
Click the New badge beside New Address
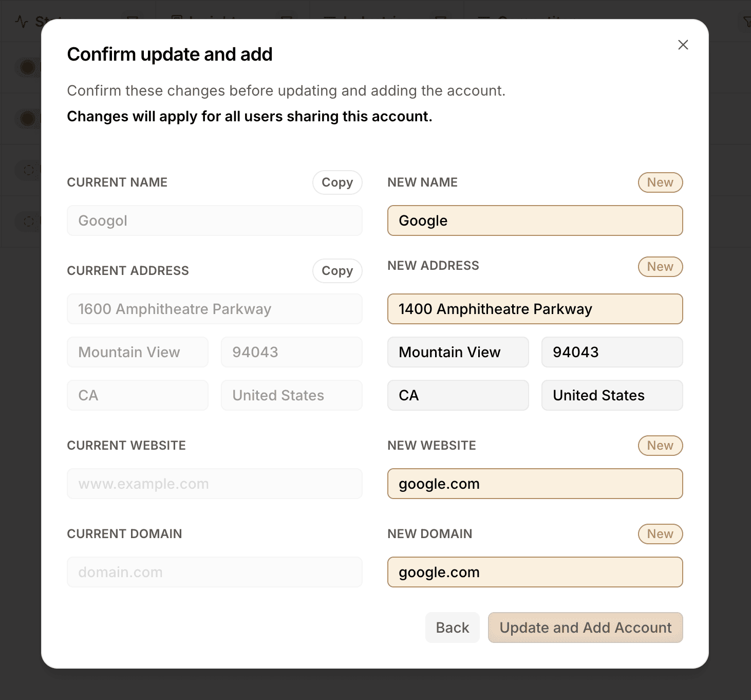pyautogui.click(x=660, y=267)
